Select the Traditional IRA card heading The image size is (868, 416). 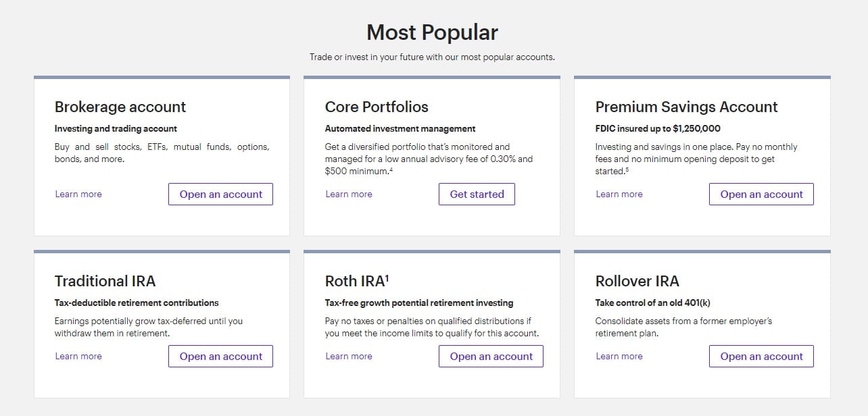[x=105, y=281]
